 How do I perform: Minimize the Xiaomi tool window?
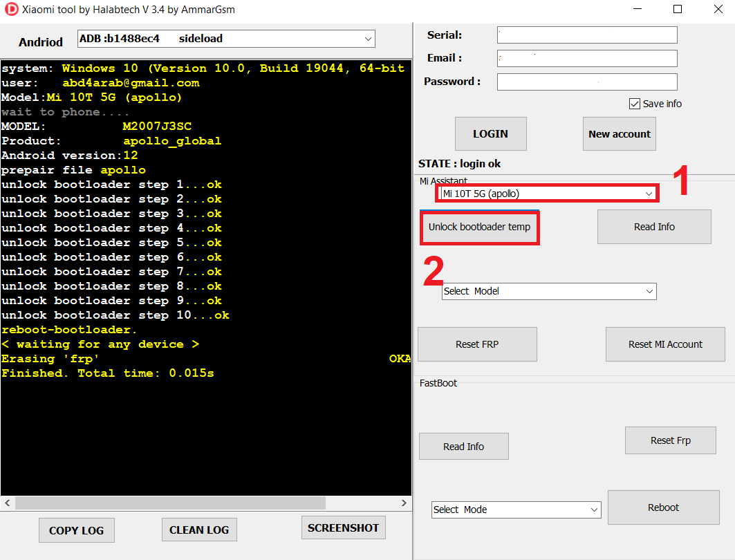coord(638,10)
